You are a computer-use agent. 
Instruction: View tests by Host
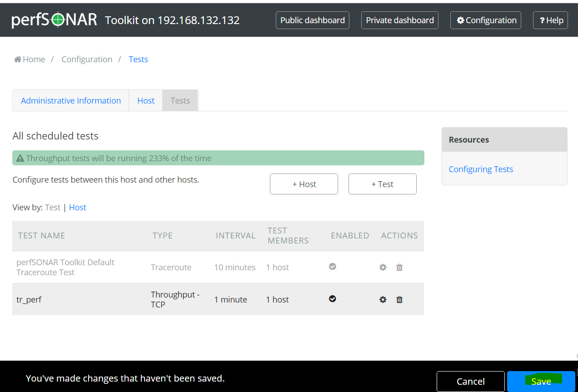point(78,207)
